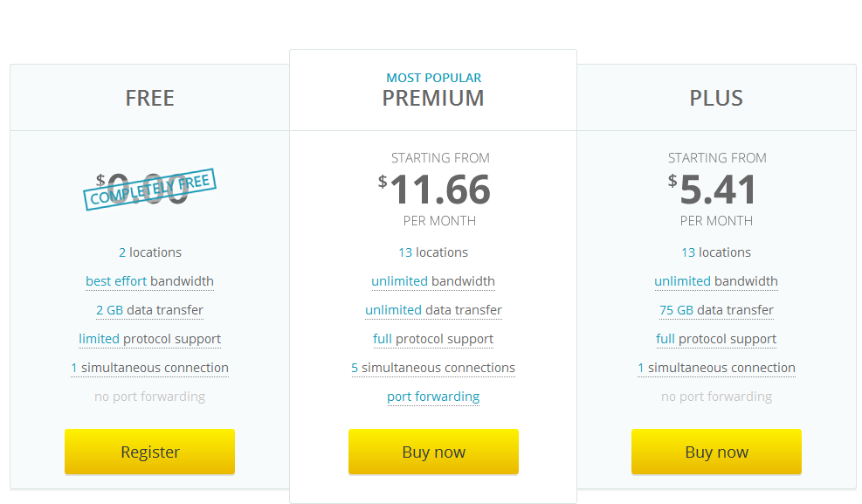This screenshot has height=504, width=862.
Task: Click Buy now for the Premium plan
Action: pyautogui.click(x=433, y=452)
